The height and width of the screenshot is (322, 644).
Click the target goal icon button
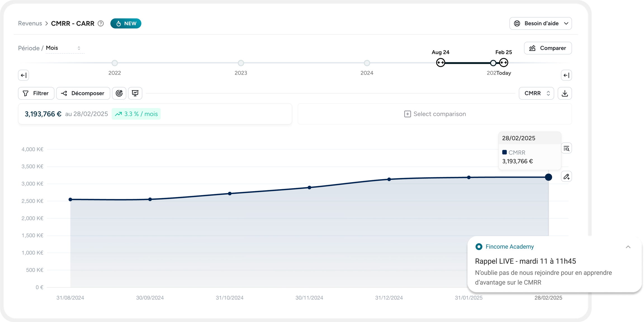point(119,93)
